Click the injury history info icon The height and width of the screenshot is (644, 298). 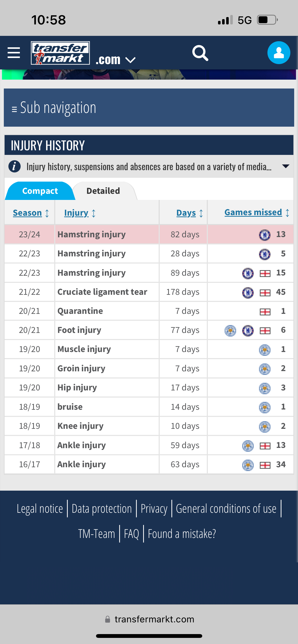pos(15,167)
